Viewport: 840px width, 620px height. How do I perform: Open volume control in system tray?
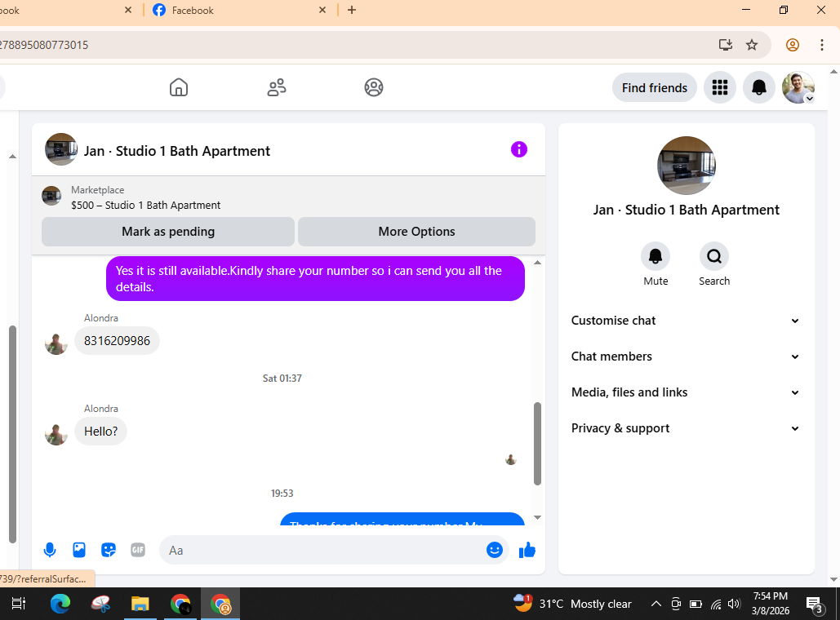(734, 604)
